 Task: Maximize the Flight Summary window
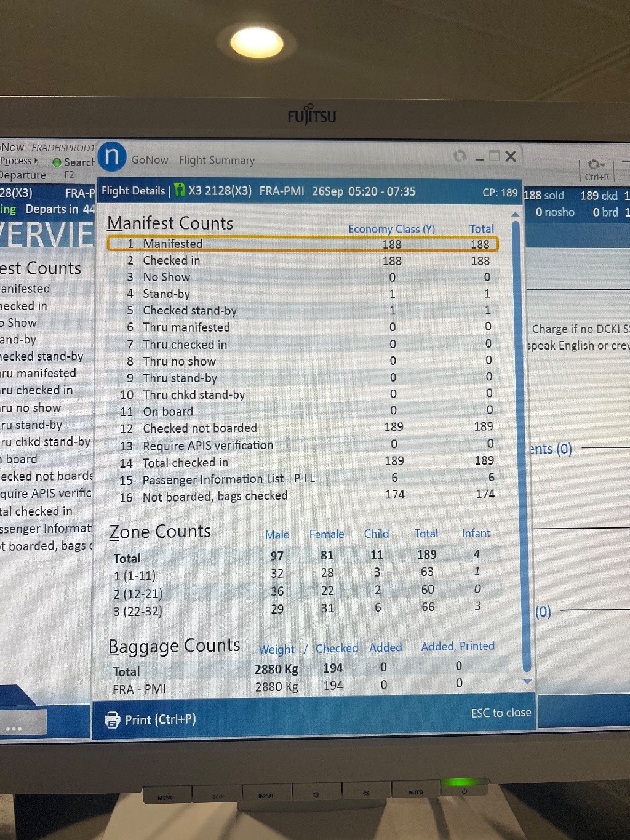pyautogui.click(x=495, y=156)
